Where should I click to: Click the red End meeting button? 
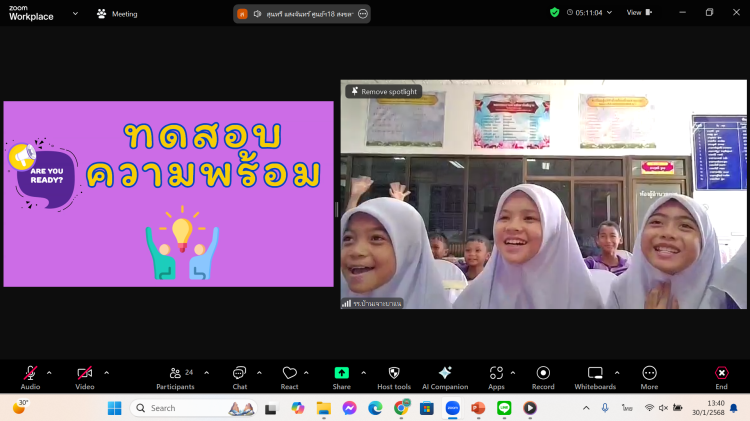tap(721, 377)
